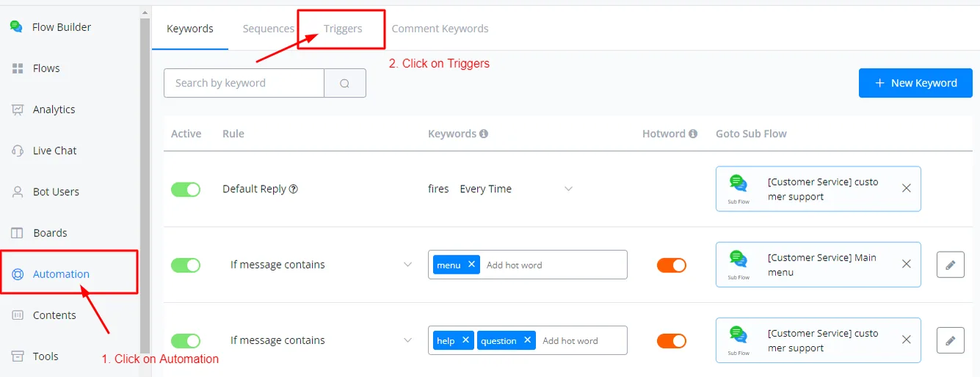Toggle the Default Reply active switch
Screen dimensions: 980x377
[186, 189]
